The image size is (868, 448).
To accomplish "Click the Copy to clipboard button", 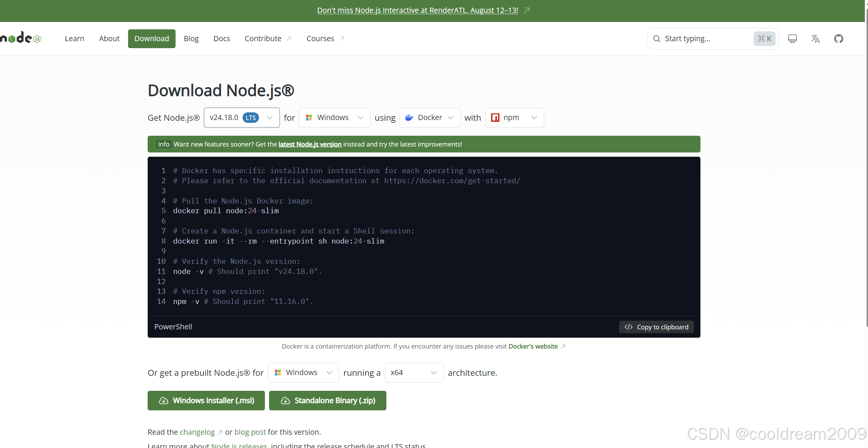I will [x=656, y=327].
